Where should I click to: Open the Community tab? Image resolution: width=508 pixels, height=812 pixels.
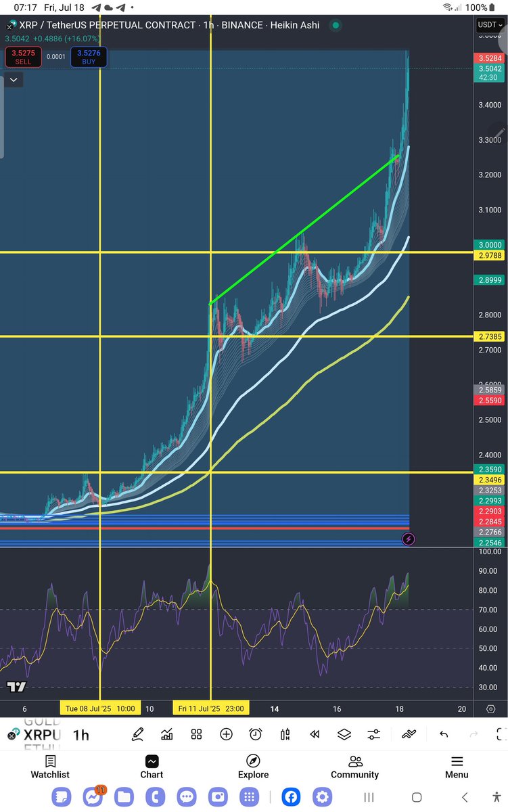tap(354, 767)
